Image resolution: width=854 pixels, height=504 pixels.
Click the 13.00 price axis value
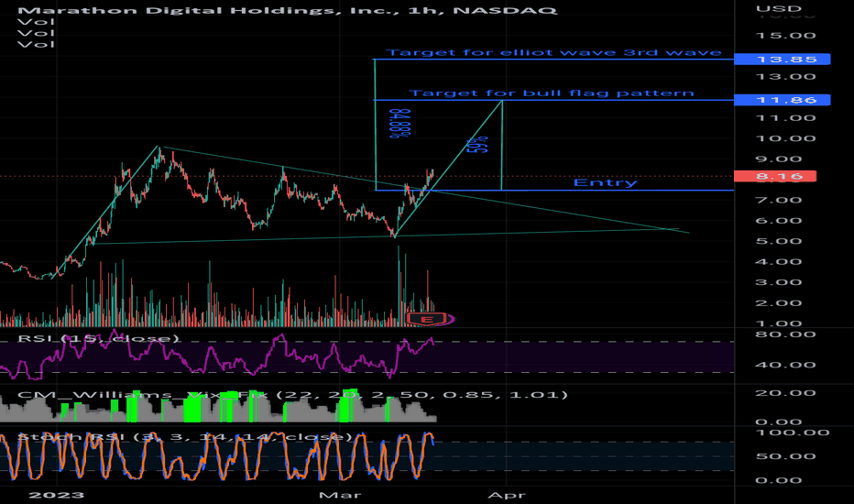point(785,76)
